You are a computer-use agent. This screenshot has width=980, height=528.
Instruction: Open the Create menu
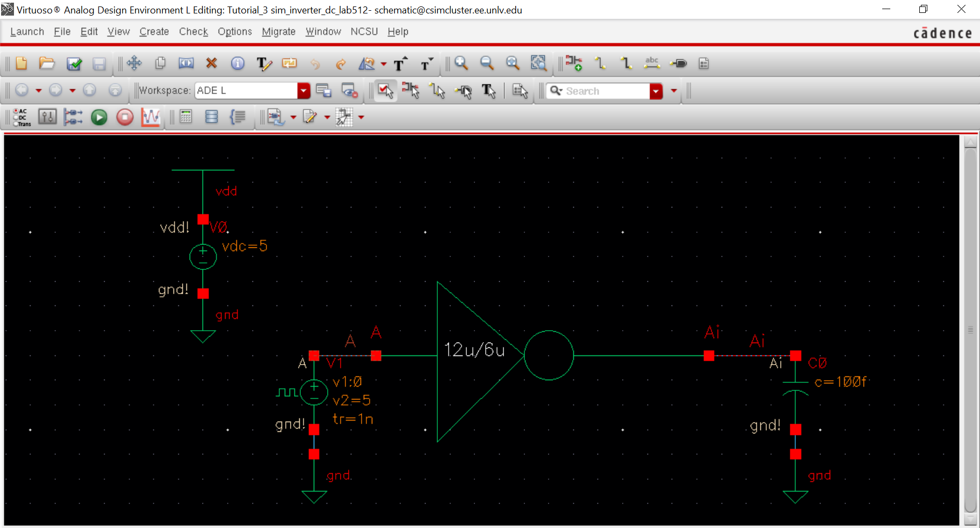[154, 32]
